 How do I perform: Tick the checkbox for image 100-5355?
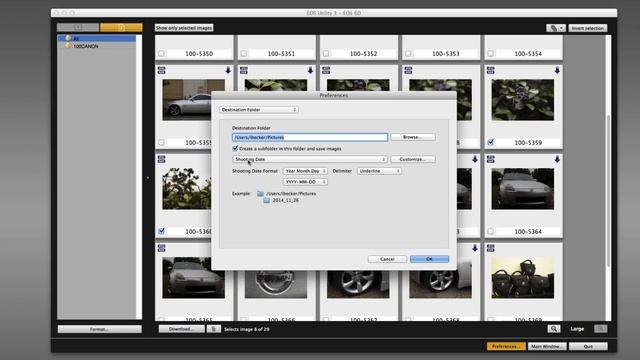pos(162,142)
